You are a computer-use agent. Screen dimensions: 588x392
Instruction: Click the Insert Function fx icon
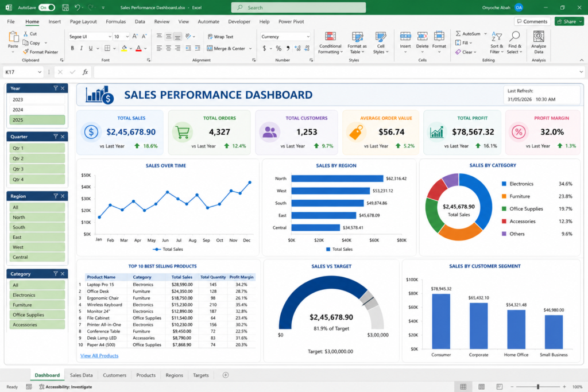(85, 72)
